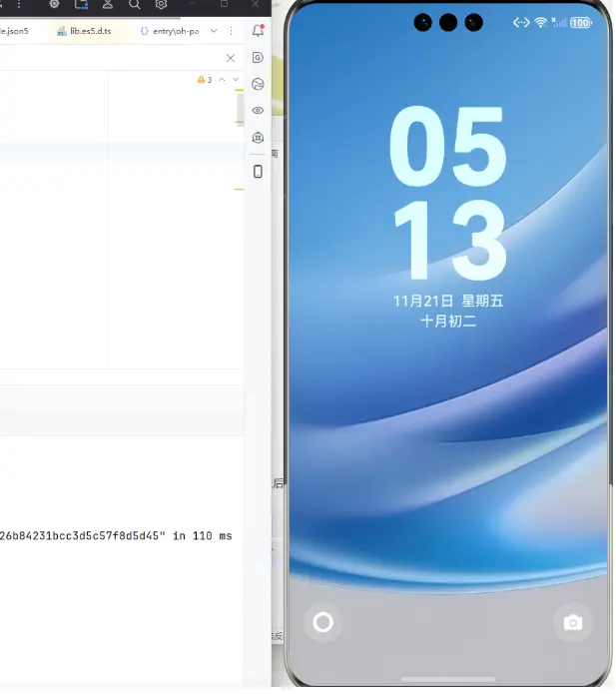Open the grid-circle sidebar tool icon
616x694 pixels.
pos(258,138)
